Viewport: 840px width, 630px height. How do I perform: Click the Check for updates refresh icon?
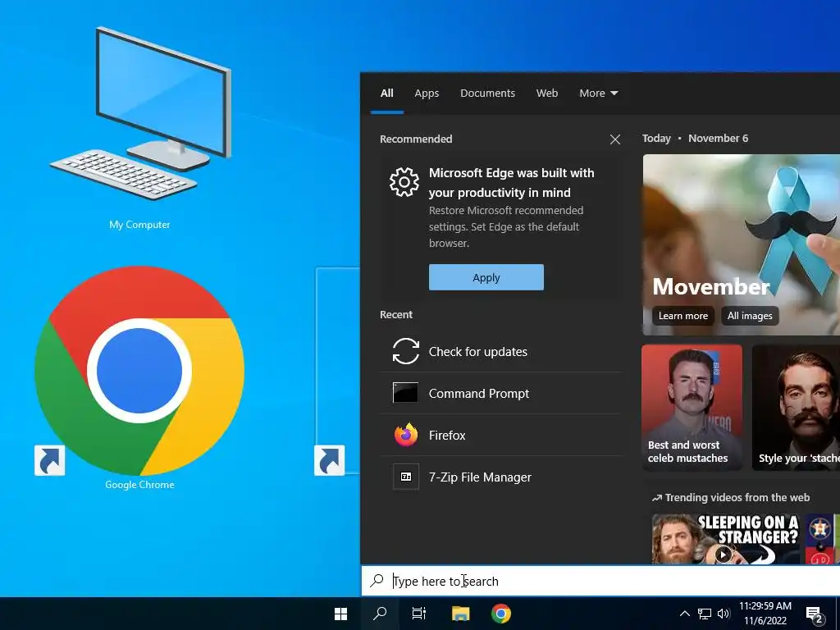[x=405, y=351]
